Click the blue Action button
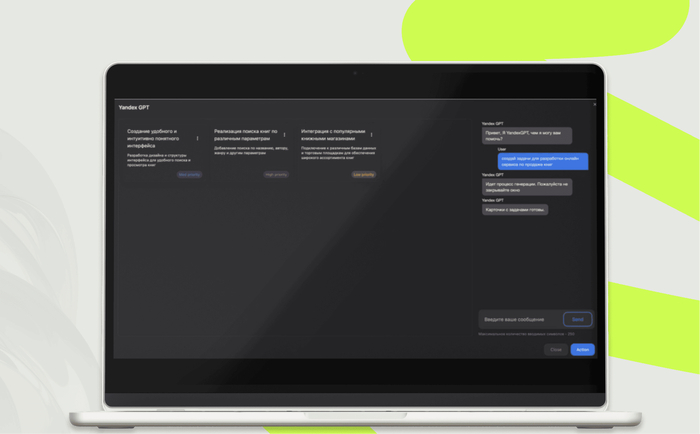 [x=582, y=350]
